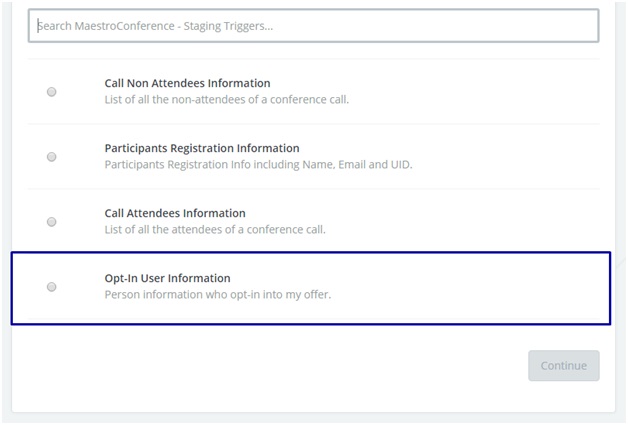Pick the Call Attendees trigger row
The width and height of the screenshot is (628, 425).
click(314, 222)
